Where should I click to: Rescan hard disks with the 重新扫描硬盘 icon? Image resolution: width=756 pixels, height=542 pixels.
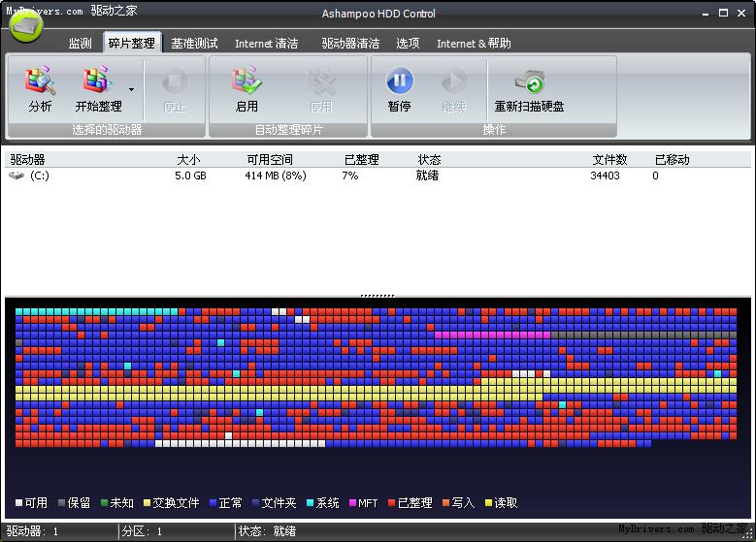[529, 82]
